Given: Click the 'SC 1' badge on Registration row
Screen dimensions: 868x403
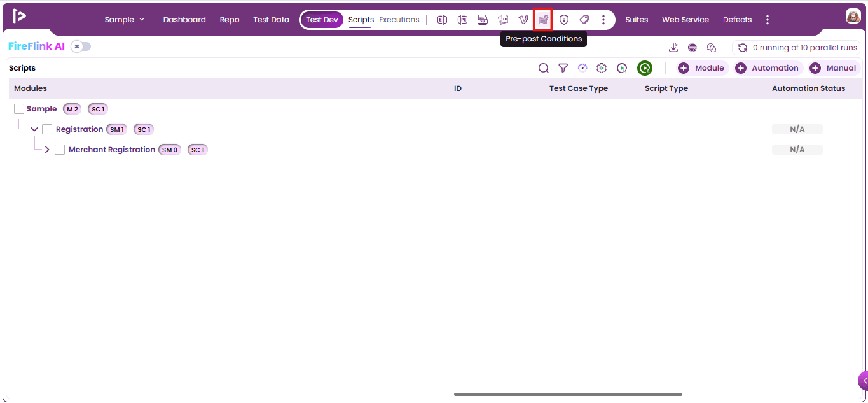Looking at the screenshot, I should (144, 129).
